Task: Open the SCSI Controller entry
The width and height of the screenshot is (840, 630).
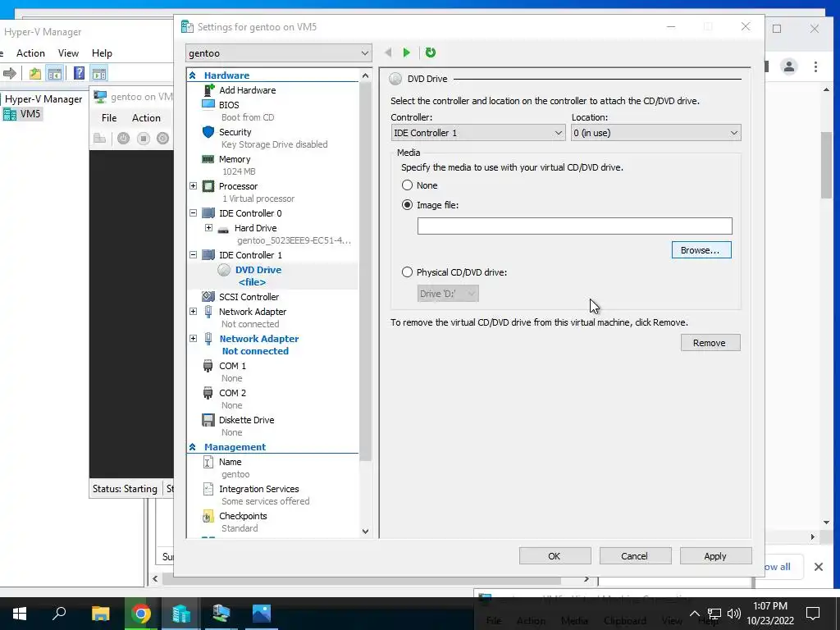Action: [x=249, y=297]
